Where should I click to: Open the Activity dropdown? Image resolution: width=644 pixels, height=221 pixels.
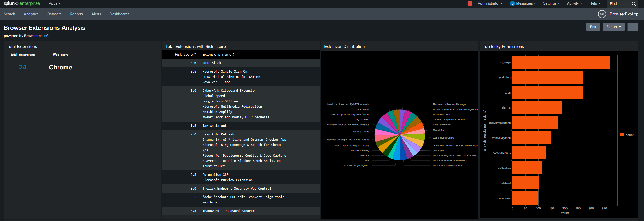click(x=574, y=3)
